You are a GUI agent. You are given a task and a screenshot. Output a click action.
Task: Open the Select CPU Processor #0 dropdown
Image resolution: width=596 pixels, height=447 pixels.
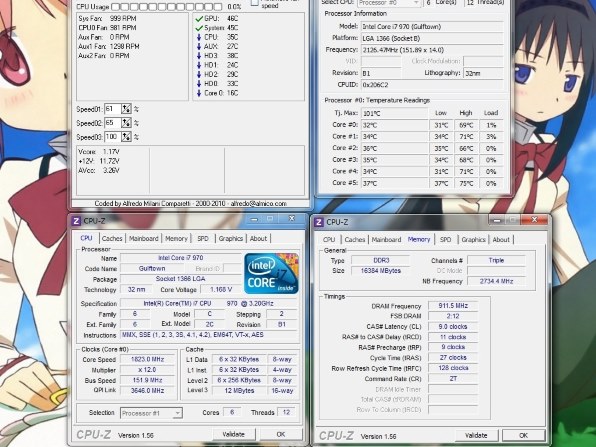(x=389, y=3)
